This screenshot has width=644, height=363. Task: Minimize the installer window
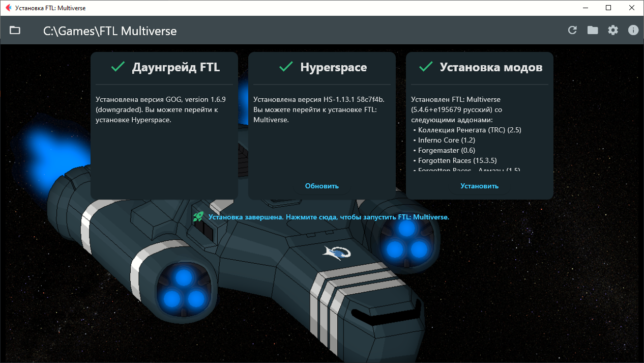click(585, 8)
